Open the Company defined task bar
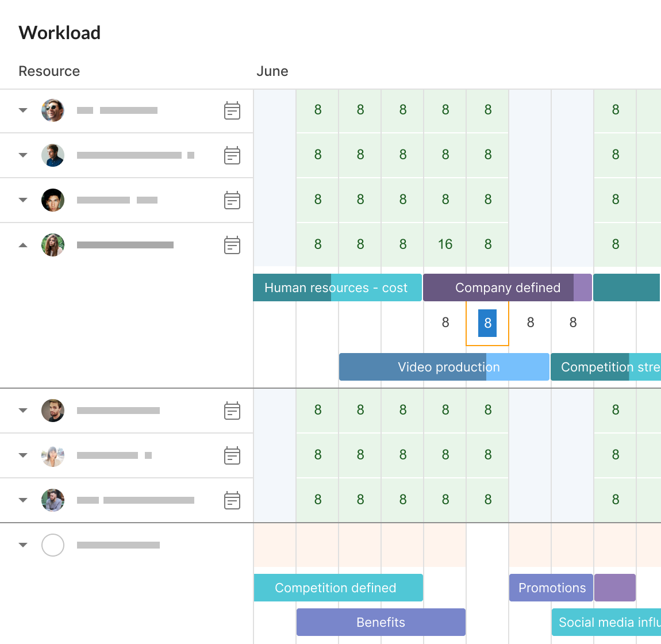This screenshot has height=644, width=661. point(508,287)
